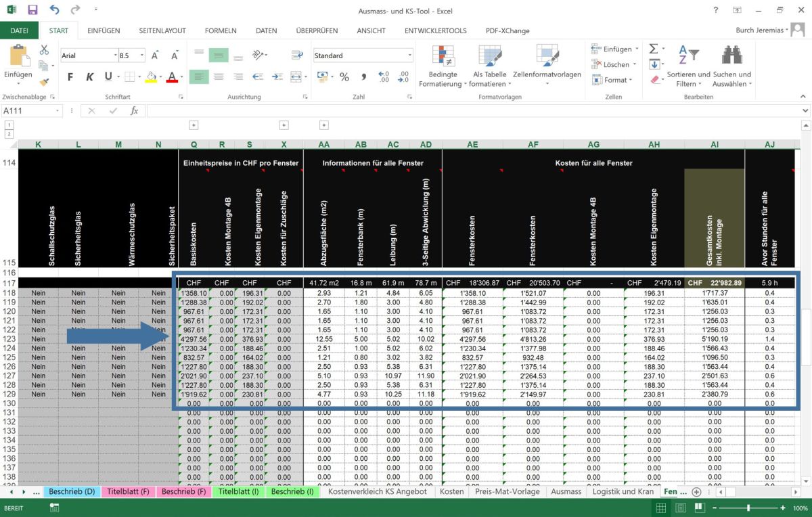Open the Beschrieb (D) sheet tab

point(72,492)
